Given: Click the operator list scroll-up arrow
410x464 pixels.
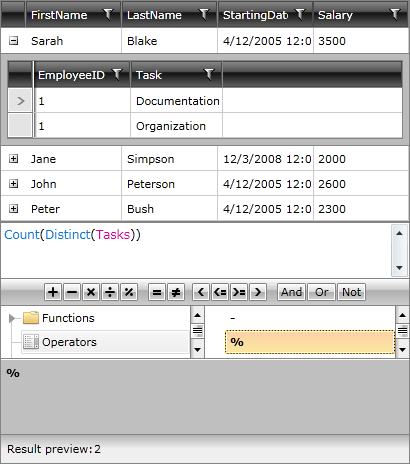Looking at the screenshot, I should click(402, 315).
